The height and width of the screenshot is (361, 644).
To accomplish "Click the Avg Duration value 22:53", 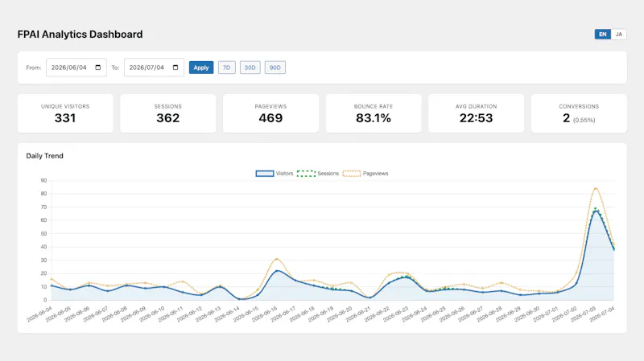I will pyautogui.click(x=476, y=118).
